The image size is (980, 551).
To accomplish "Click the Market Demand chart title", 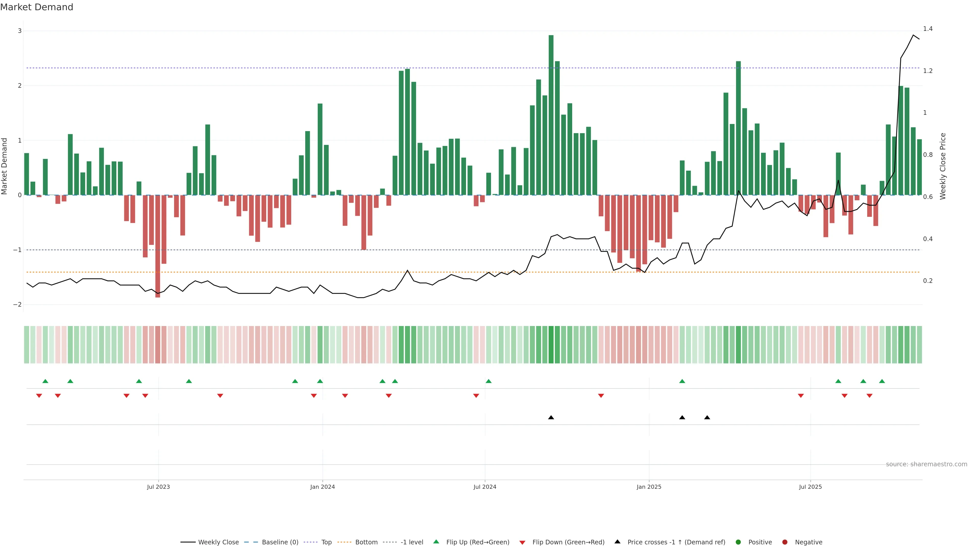I will [37, 7].
